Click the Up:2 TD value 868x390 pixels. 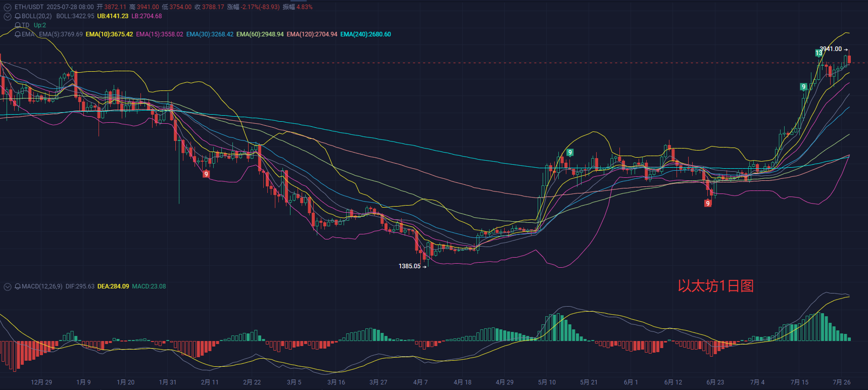[40, 25]
